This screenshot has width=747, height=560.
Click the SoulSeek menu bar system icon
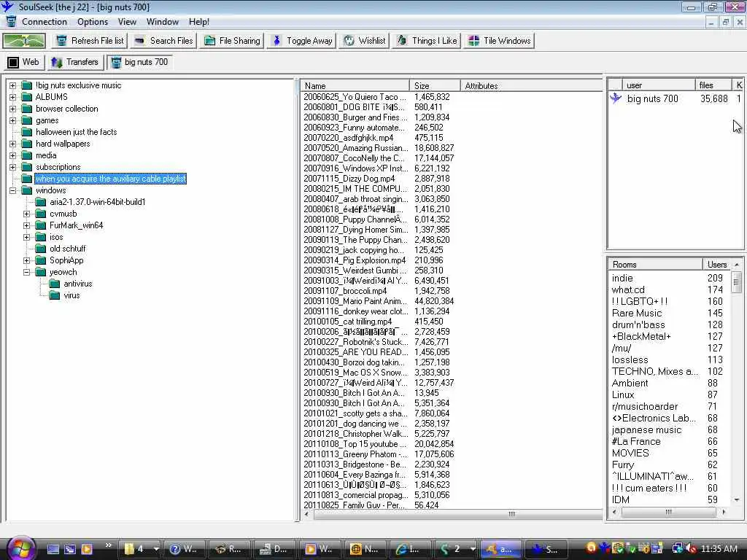click(10, 22)
